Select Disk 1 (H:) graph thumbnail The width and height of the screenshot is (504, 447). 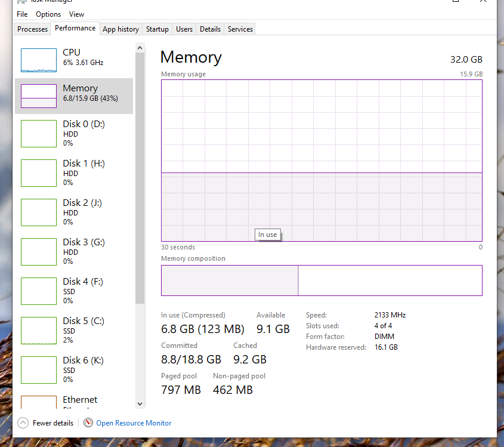[x=39, y=173]
